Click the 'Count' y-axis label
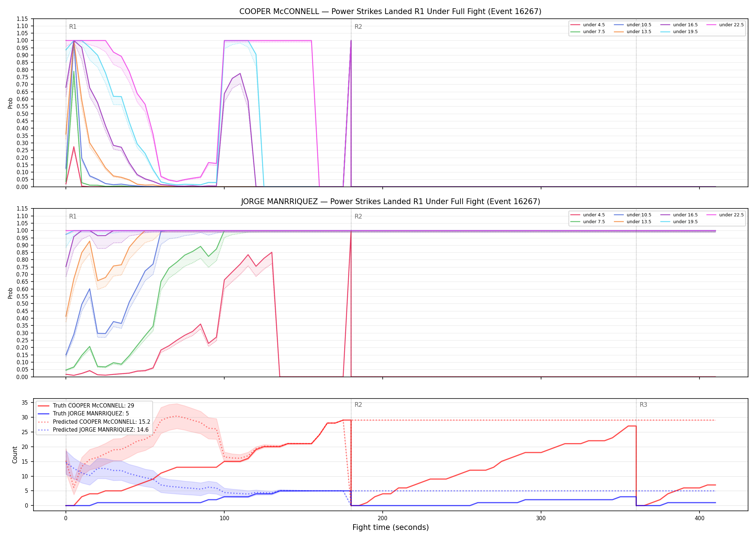 point(15,455)
